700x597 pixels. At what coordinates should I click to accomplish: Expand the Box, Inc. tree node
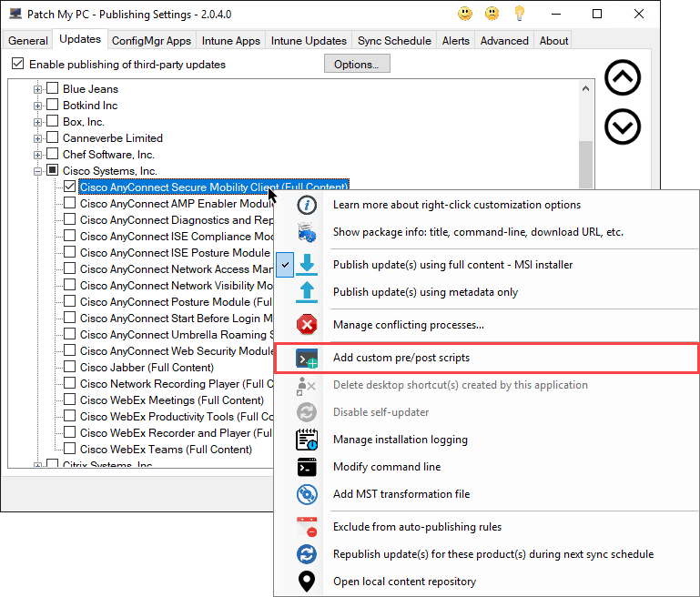tap(37, 122)
